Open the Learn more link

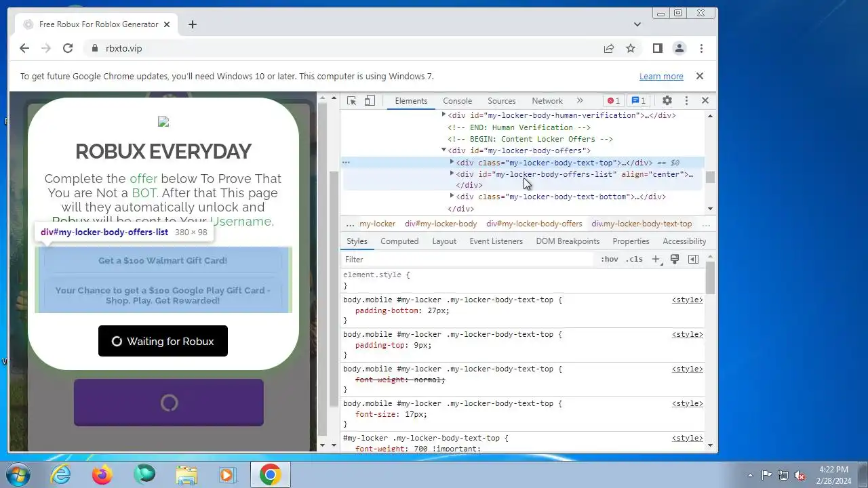(661, 77)
